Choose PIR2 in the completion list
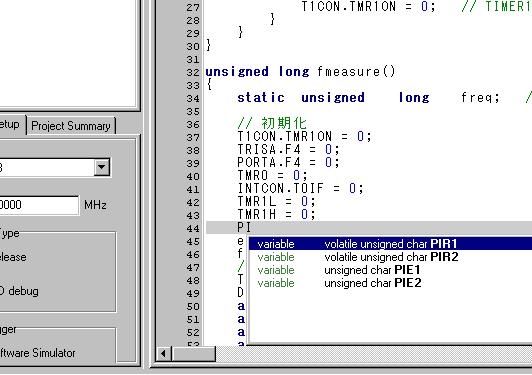532x375 pixels. pyautogui.click(x=390, y=257)
